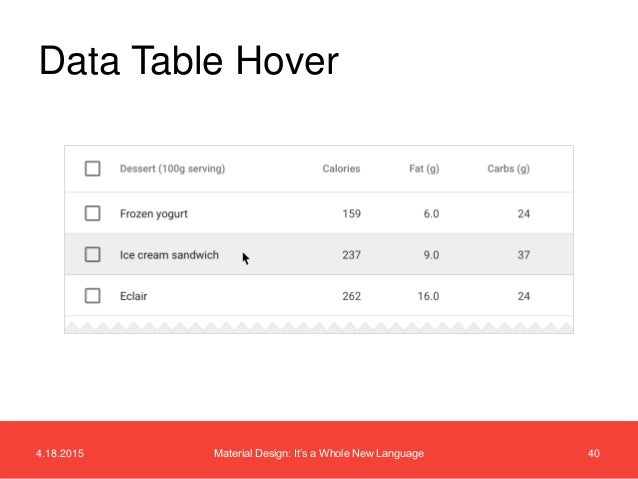This screenshot has height=479, width=638.
Task: Click calorie value 159 for Frozen yogurt
Action: (x=351, y=214)
